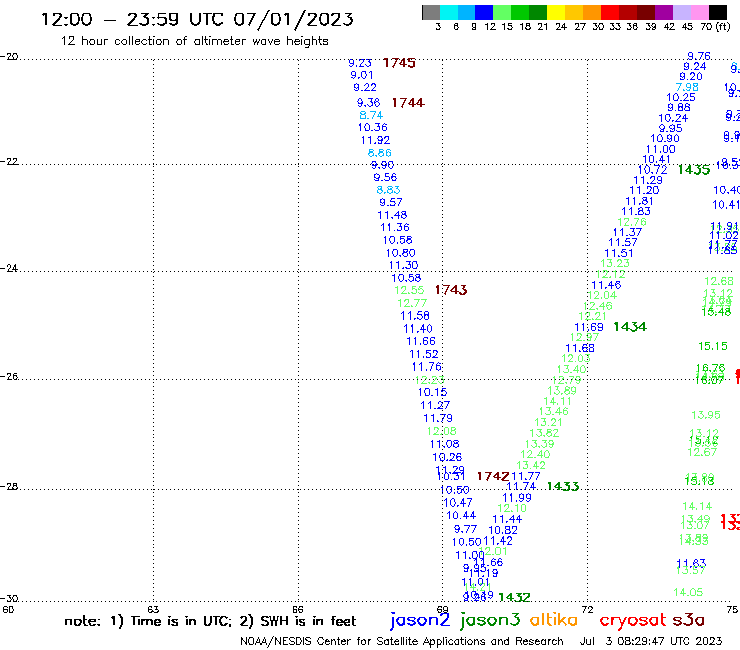Screen dimensions: 740x650
Task: Click the wave height 10.15
Action: [x=432, y=392]
